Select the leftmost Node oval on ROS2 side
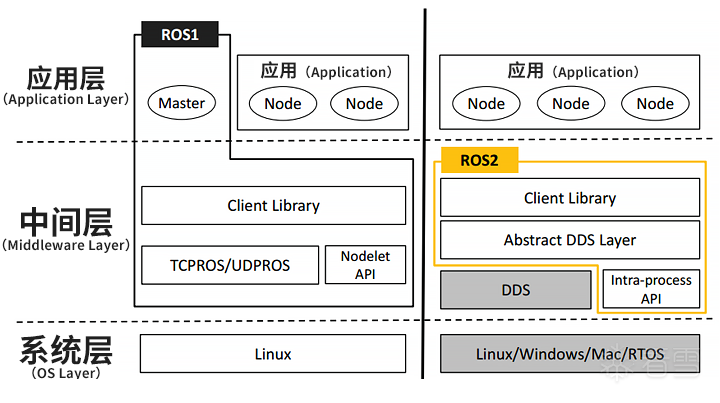Image resolution: width=720 pixels, height=403 pixels. pos(486,103)
